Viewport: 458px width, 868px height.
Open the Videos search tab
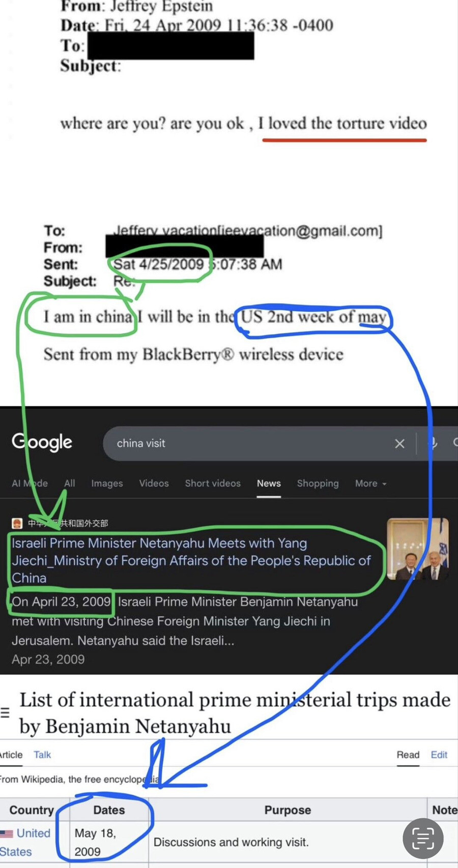tap(154, 484)
